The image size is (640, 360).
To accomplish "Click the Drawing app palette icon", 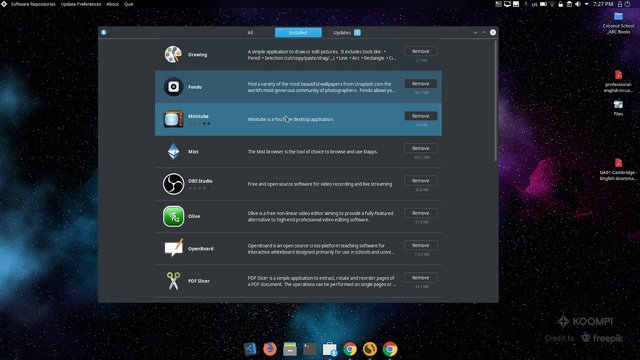I will tap(173, 54).
